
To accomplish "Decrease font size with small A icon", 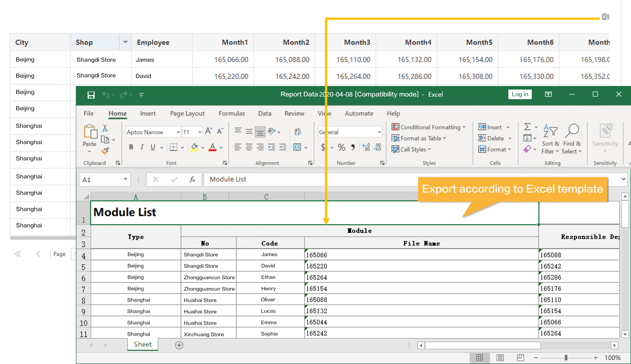I will tap(220, 131).
